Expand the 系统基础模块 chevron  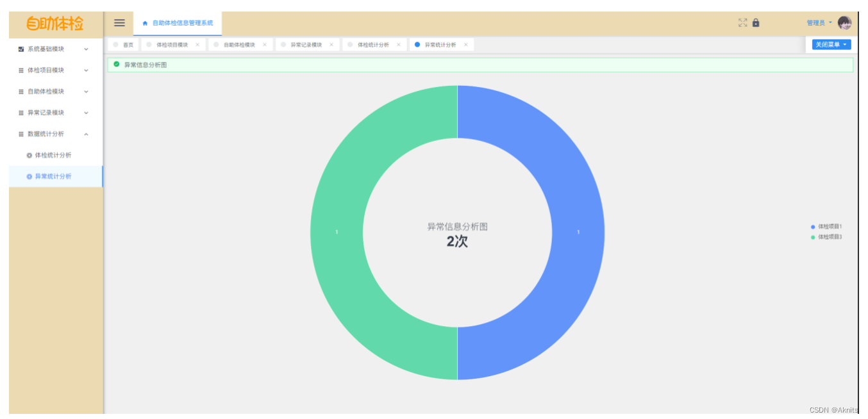[x=86, y=49]
